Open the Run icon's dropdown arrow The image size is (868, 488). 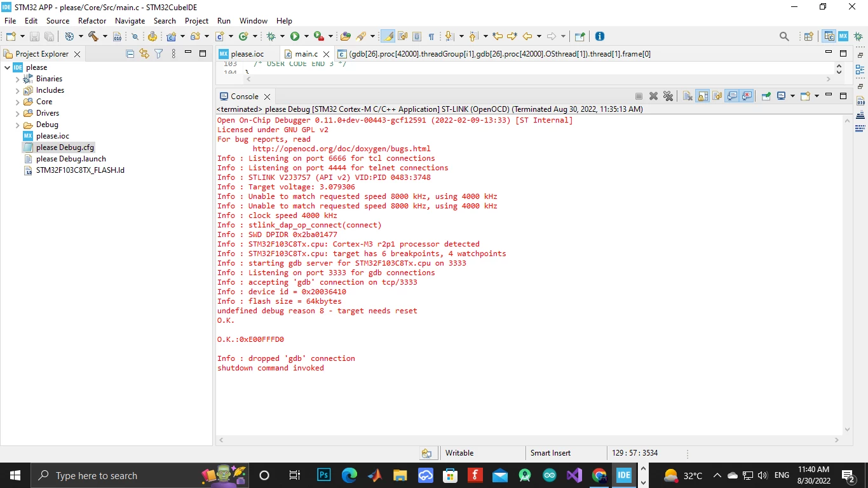click(306, 37)
